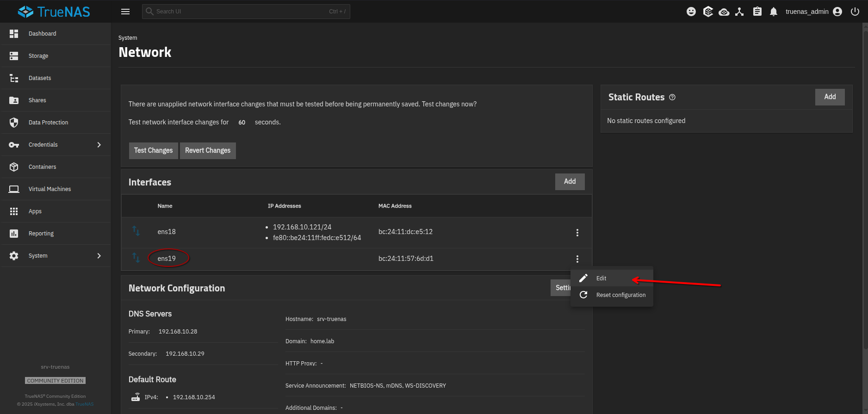868x414 pixels.
Task: Open the ens18 three-dot actions menu
Action: [x=577, y=233]
